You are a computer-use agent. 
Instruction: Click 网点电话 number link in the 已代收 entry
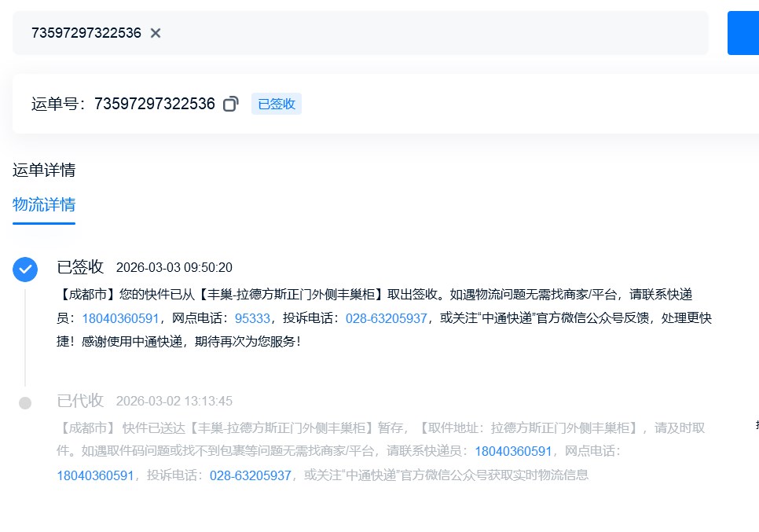click(95, 475)
